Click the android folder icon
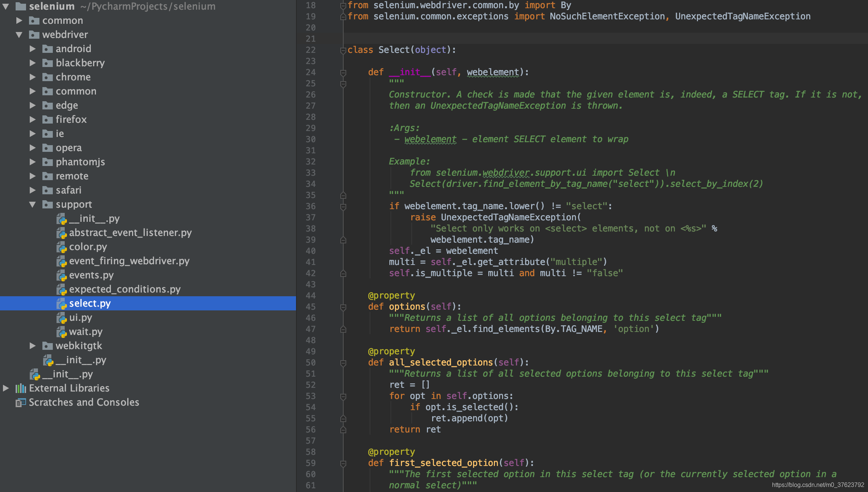Viewport: 868px width, 492px height. [x=47, y=49]
